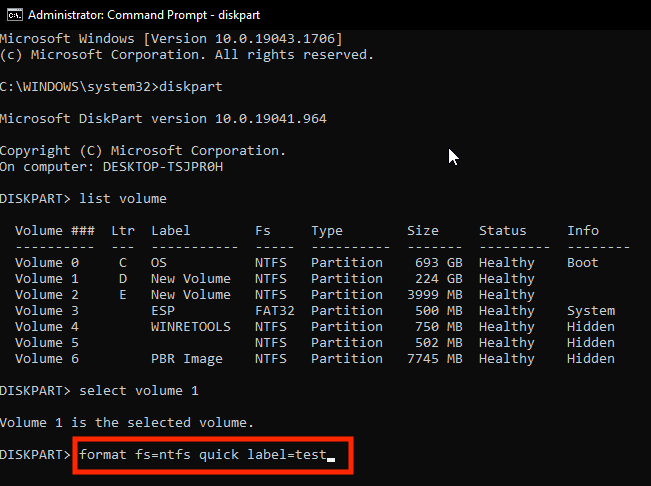Click the DiskPart version 10.0.19041.964 line
Screen dimensions: 651x486
[x=163, y=119]
